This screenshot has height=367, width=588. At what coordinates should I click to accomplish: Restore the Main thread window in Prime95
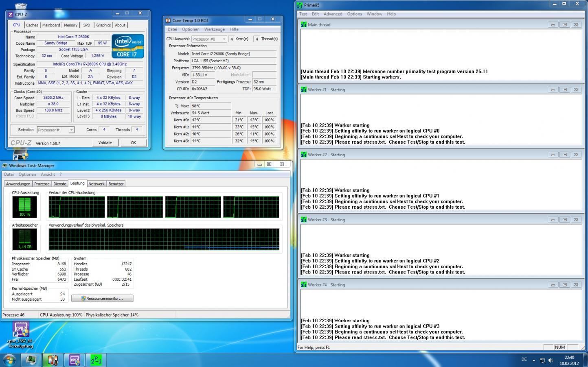pos(564,25)
